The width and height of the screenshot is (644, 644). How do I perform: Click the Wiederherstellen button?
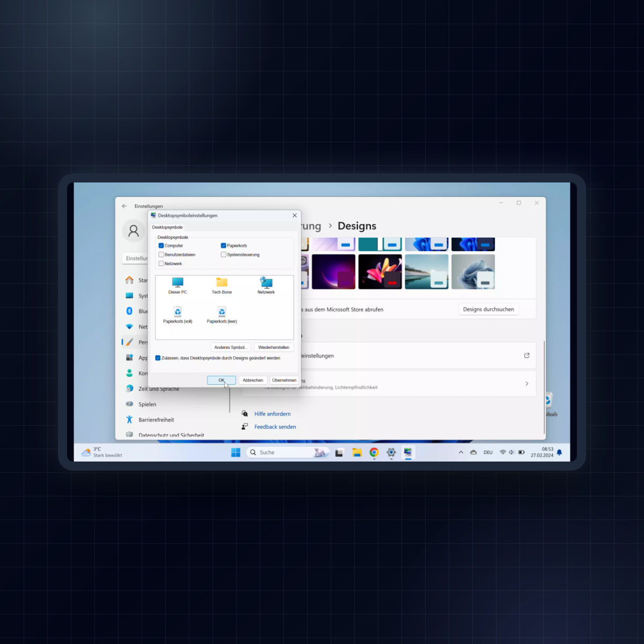point(274,347)
